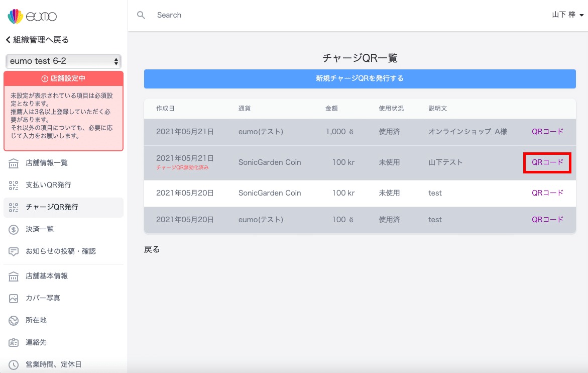Open the eumo test 6-2 store selector

(x=63, y=61)
